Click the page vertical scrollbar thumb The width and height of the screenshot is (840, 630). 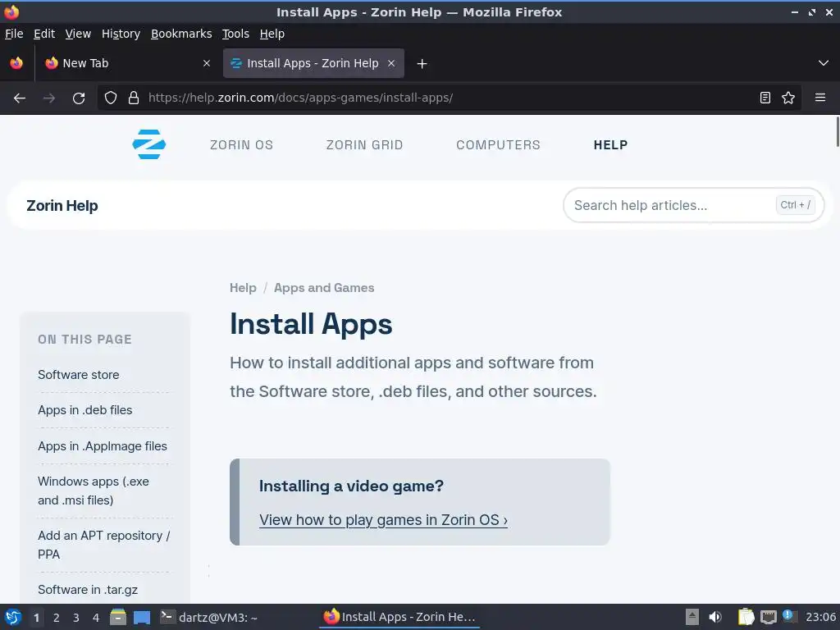tap(837, 130)
